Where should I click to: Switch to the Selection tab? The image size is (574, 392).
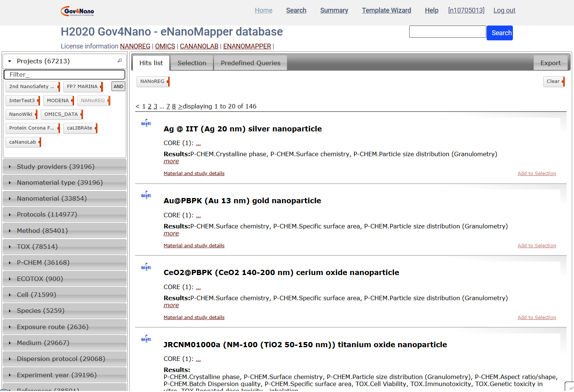pyautogui.click(x=191, y=63)
